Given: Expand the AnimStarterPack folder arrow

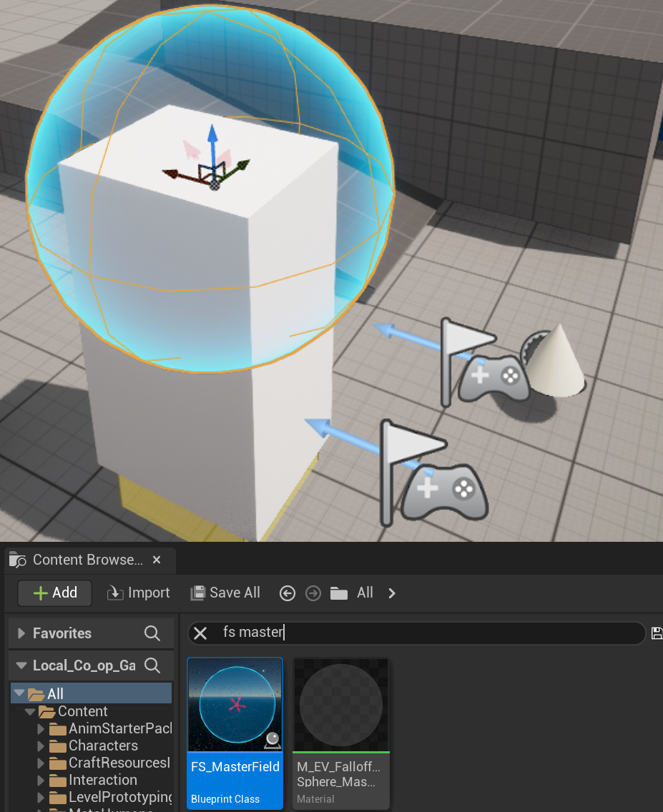Looking at the screenshot, I should click(x=41, y=728).
